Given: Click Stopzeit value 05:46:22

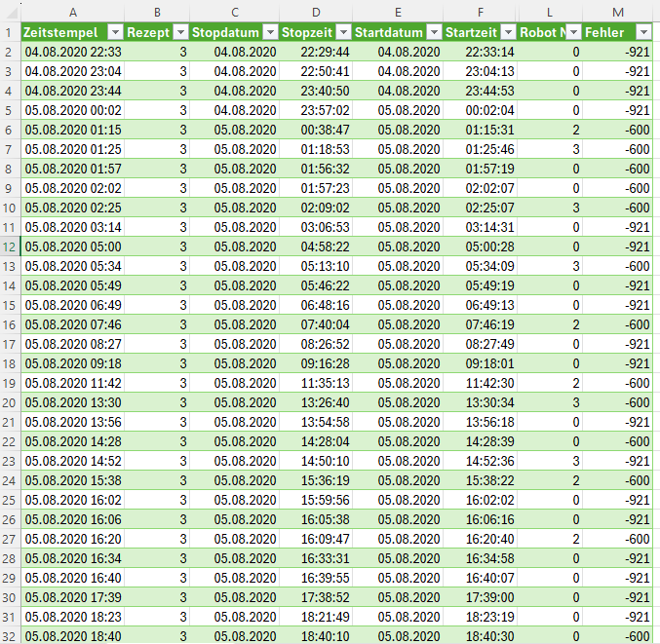Looking at the screenshot, I should pos(316,285).
